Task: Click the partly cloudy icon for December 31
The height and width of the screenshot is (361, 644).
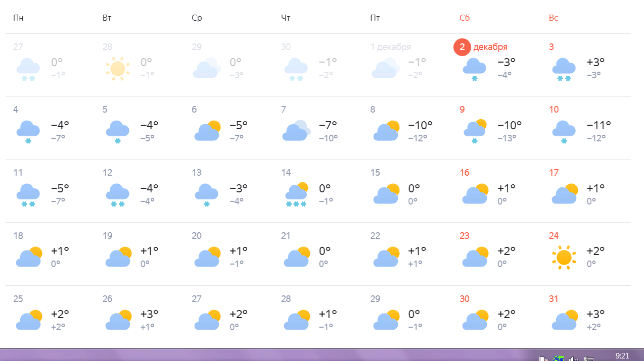Action: point(564,320)
